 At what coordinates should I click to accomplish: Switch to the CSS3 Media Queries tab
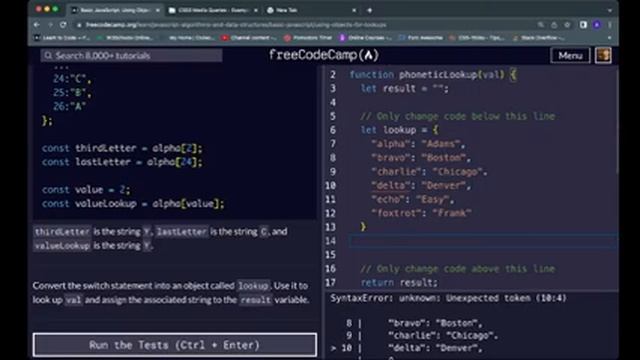tap(212, 10)
